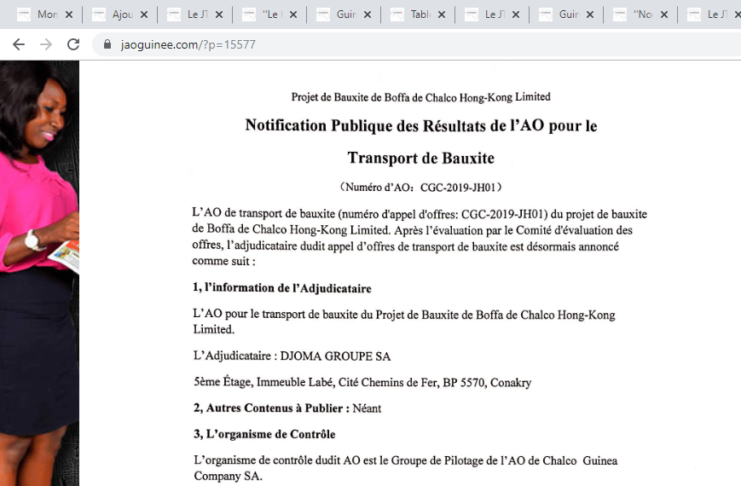This screenshot has width=741, height=486.
Task: Close the "Tabl" tab
Action: coord(441,15)
